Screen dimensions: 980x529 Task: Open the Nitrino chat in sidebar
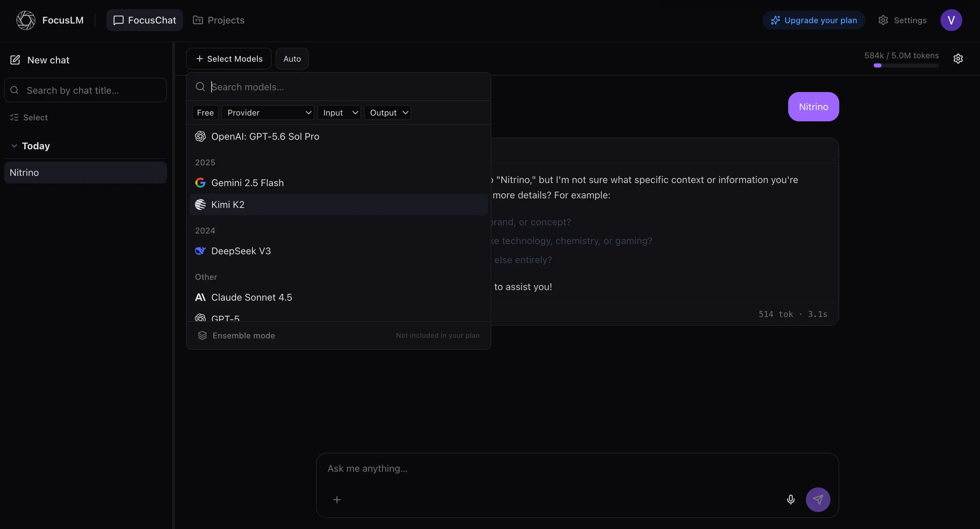86,172
